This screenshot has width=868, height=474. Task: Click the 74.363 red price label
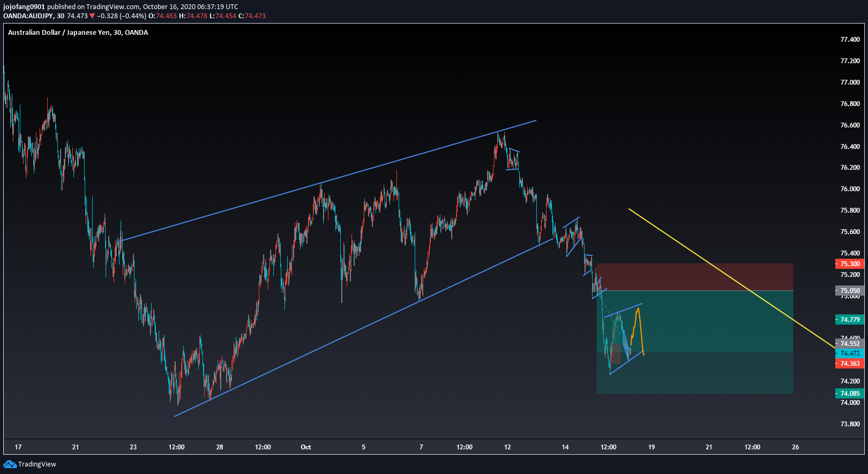[850, 364]
